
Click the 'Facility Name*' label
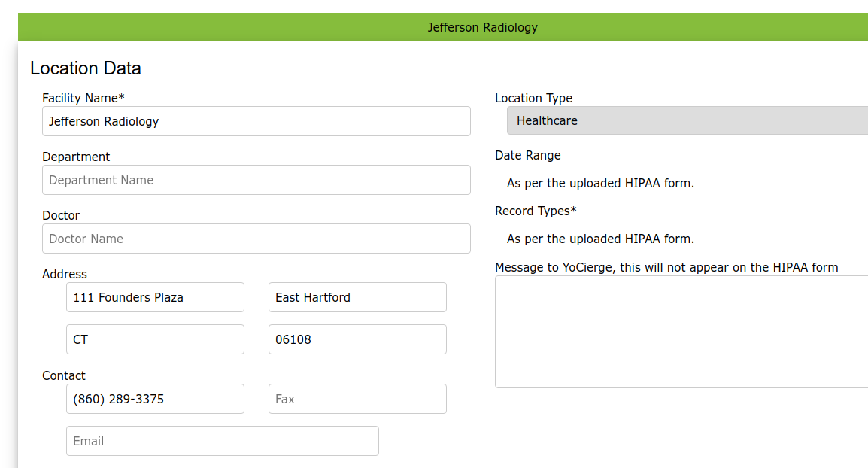tap(83, 98)
